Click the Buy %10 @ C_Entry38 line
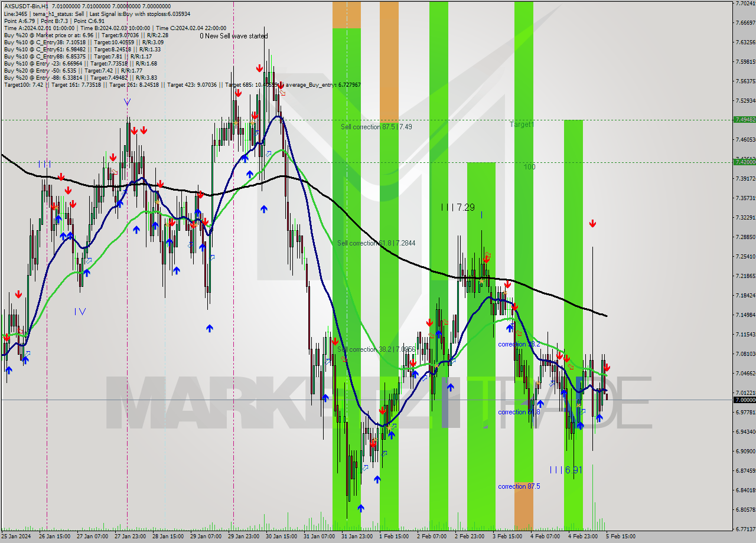The width and height of the screenshot is (756, 543). 83,42
